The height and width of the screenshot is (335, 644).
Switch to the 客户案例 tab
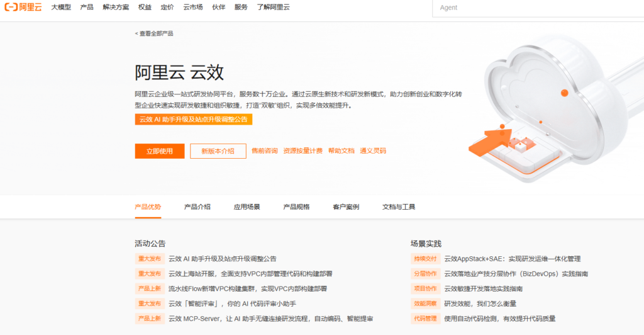[x=346, y=207]
